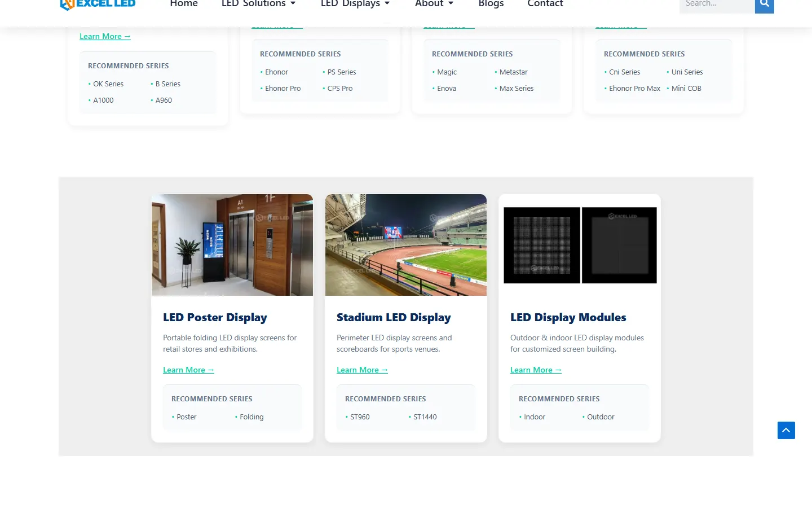Click the scroll-to-top arrow button
The height and width of the screenshot is (508, 812).
pyautogui.click(x=786, y=430)
